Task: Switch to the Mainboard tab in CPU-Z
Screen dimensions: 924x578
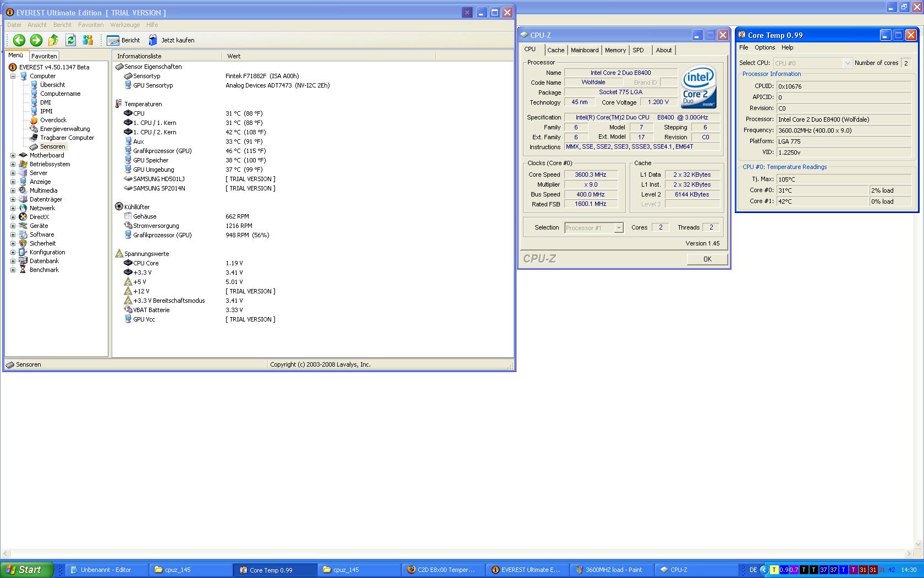Action: point(585,50)
